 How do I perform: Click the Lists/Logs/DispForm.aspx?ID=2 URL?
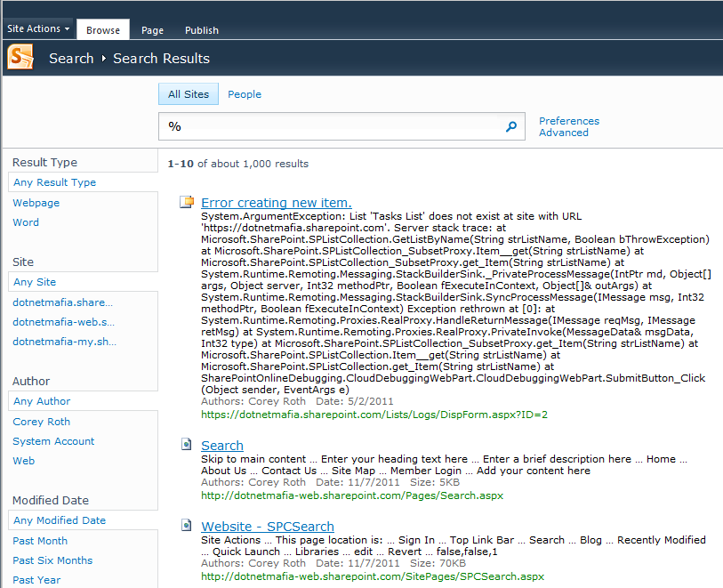tap(374, 415)
